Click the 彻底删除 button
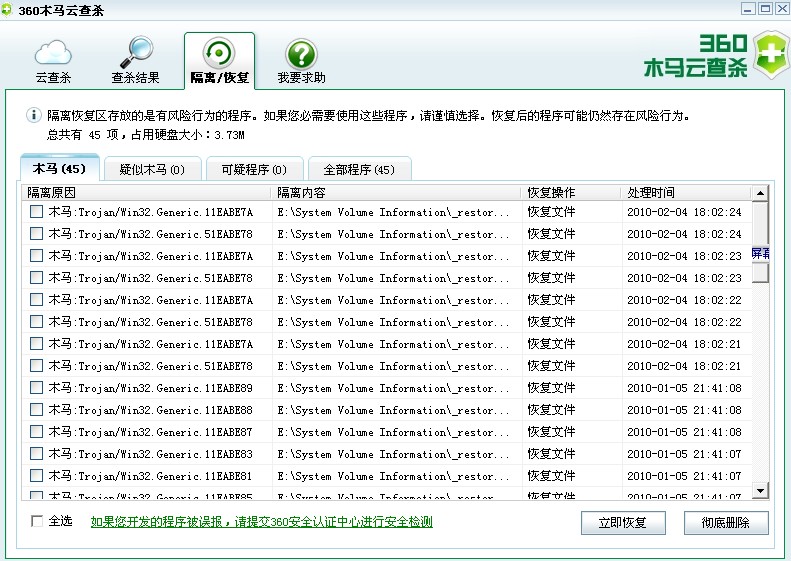 726,523
